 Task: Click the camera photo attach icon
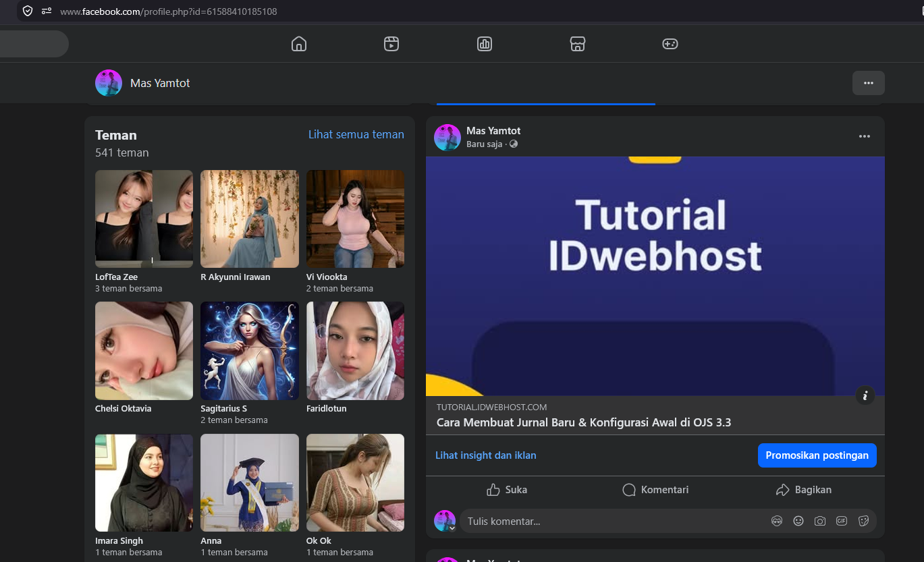point(820,521)
